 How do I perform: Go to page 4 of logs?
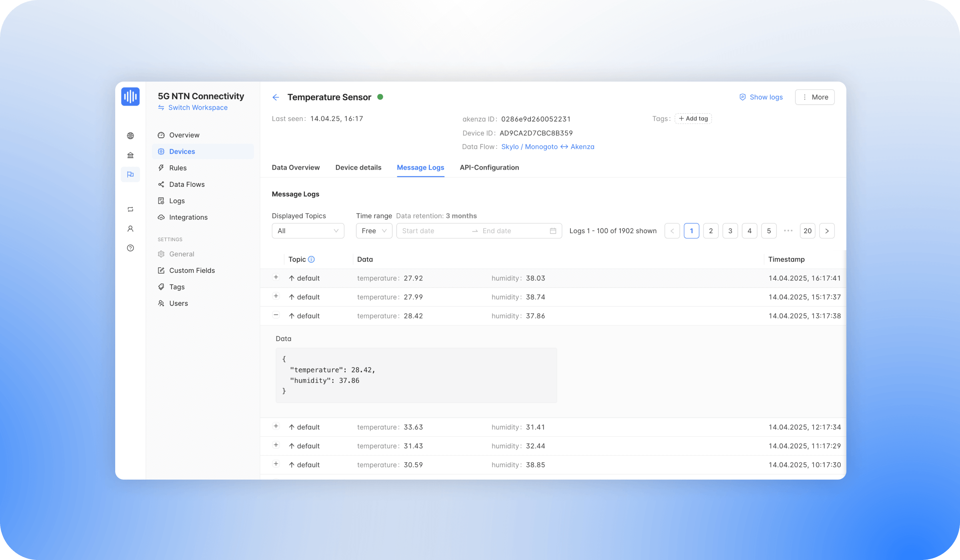pyautogui.click(x=750, y=231)
